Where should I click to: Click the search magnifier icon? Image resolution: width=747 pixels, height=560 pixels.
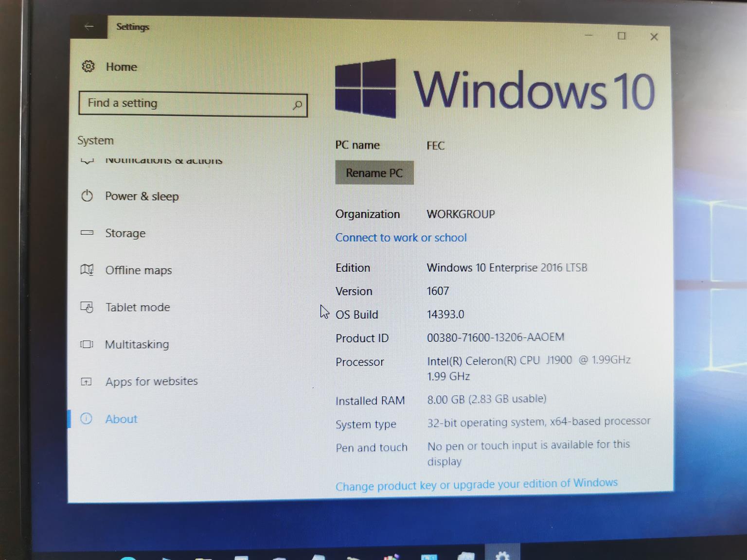[297, 105]
